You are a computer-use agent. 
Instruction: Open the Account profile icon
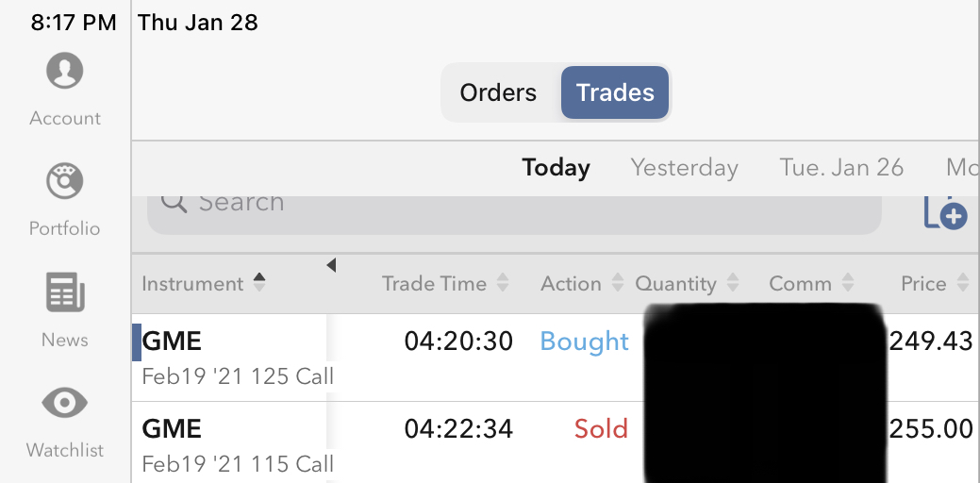pyautogui.click(x=64, y=72)
